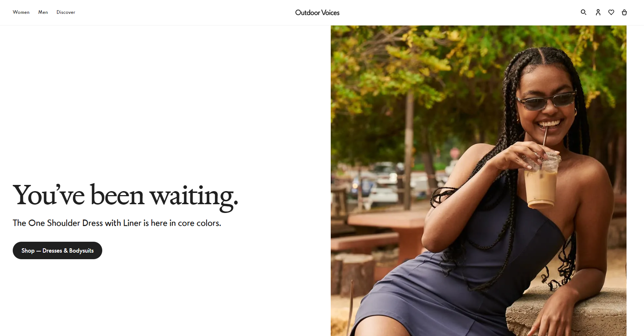Go home via Outdoor Voices logo
Image resolution: width=644 pixels, height=336 pixels.
tap(317, 13)
